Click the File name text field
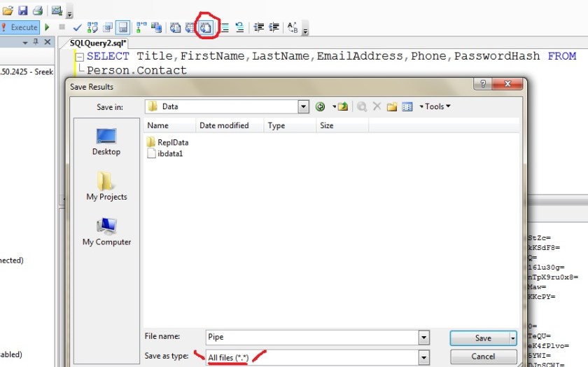 (311, 338)
